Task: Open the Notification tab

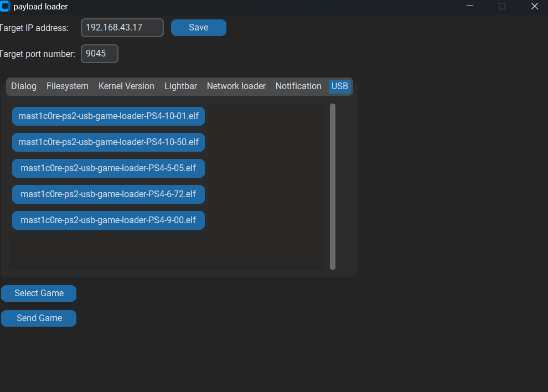Action: pos(298,86)
